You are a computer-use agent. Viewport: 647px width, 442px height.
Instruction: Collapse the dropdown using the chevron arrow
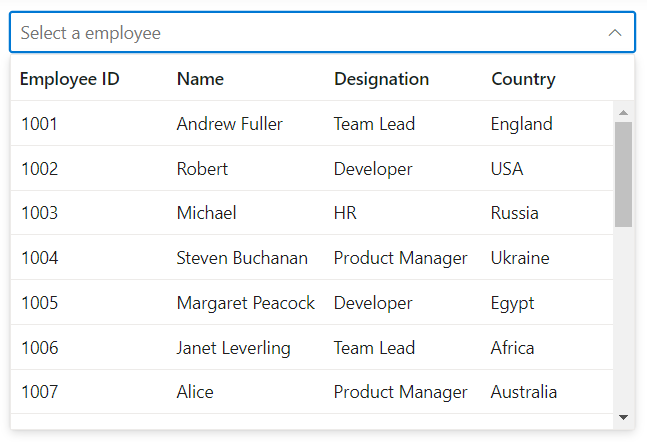[x=615, y=33]
